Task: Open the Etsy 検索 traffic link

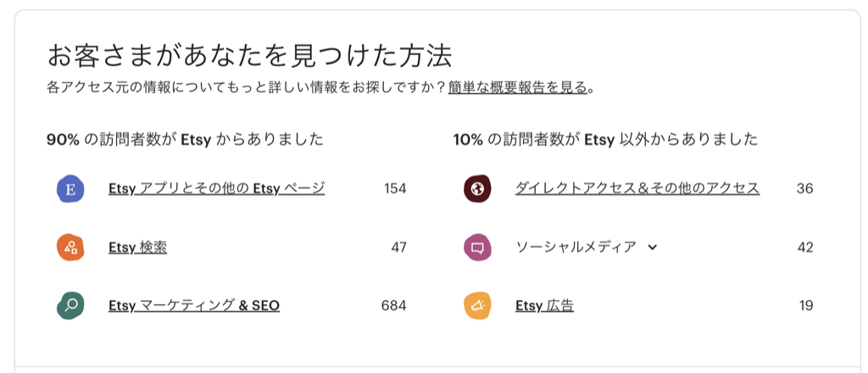Action: [x=137, y=248]
